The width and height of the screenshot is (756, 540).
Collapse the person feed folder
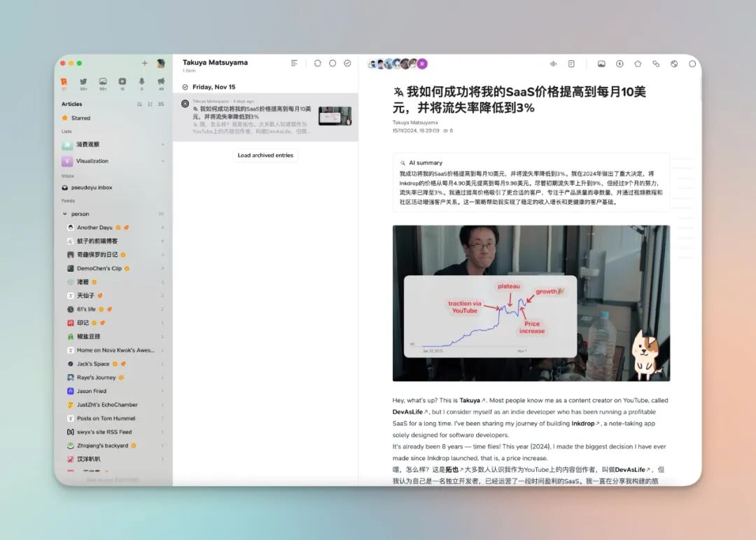click(64, 214)
